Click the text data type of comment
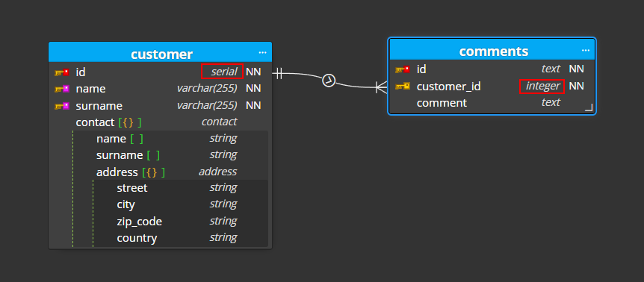This screenshot has height=282, width=644. [551, 102]
